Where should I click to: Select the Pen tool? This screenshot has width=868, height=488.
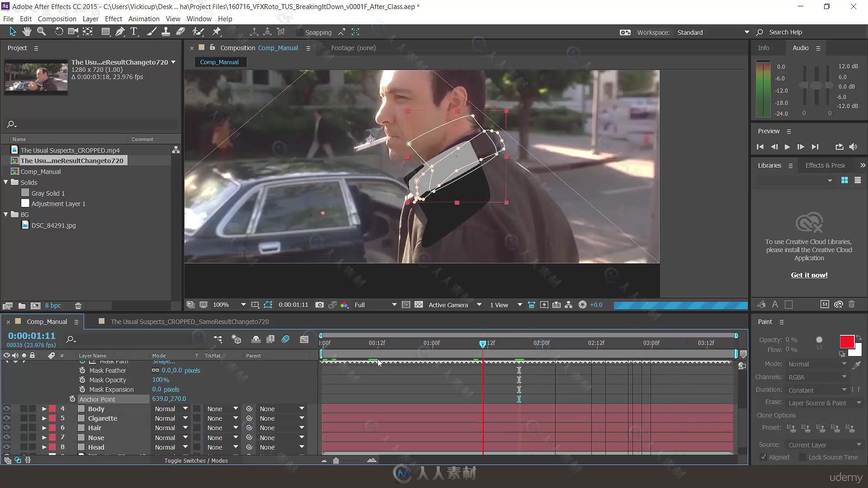(x=120, y=32)
